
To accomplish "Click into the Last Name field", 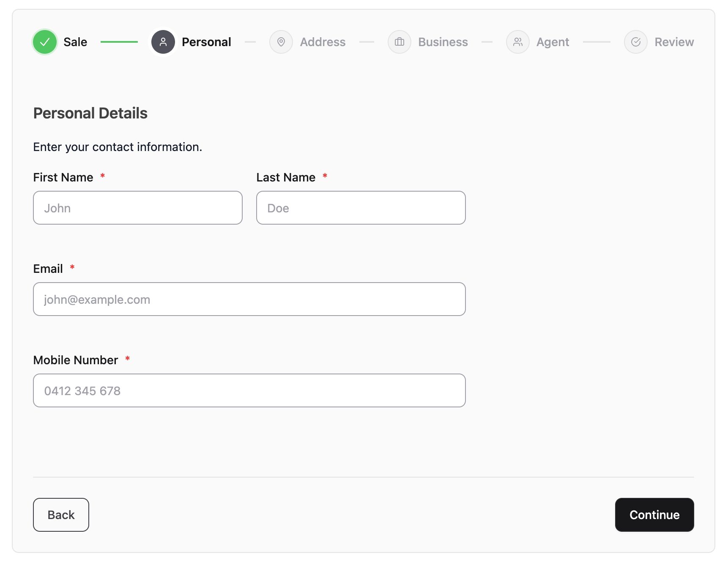I will [x=361, y=208].
